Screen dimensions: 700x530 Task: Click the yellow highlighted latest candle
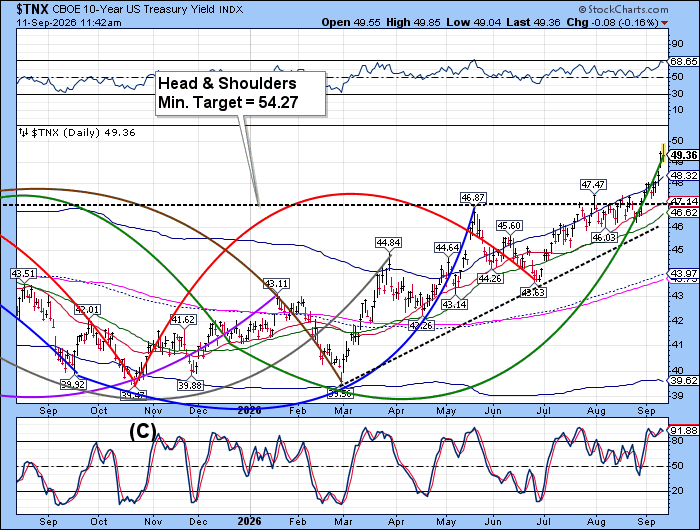coord(663,153)
